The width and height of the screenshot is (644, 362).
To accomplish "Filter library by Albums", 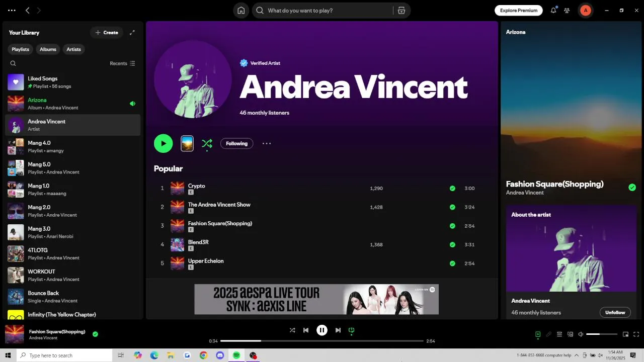I will pyautogui.click(x=48, y=49).
